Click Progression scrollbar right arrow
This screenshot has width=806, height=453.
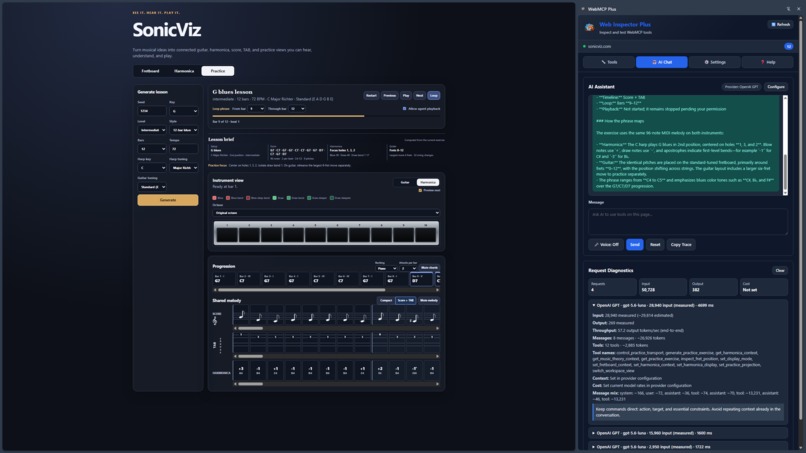coord(437,290)
